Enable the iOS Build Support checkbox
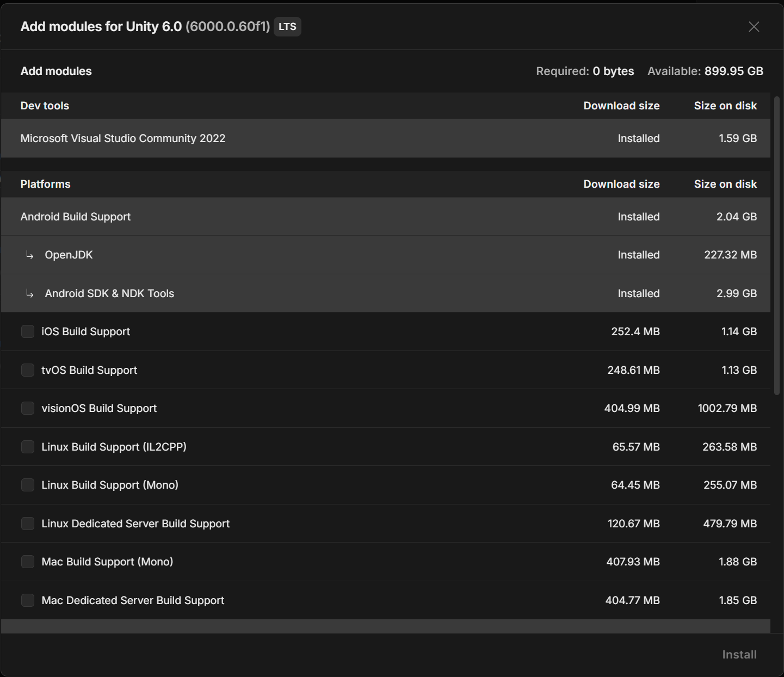 click(28, 331)
